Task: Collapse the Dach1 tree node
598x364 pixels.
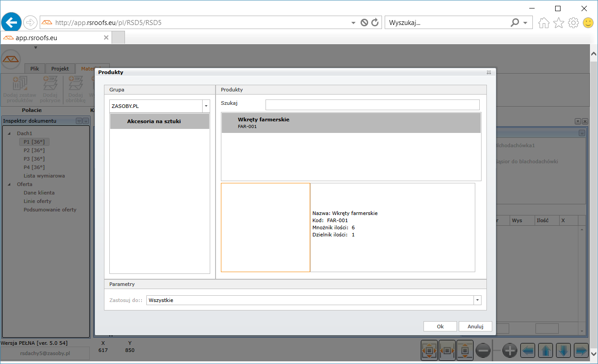Action: pos(10,133)
